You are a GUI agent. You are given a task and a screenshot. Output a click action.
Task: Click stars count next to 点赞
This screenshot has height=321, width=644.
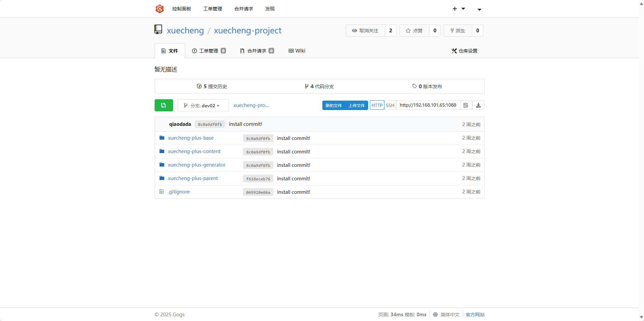tap(435, 31)
